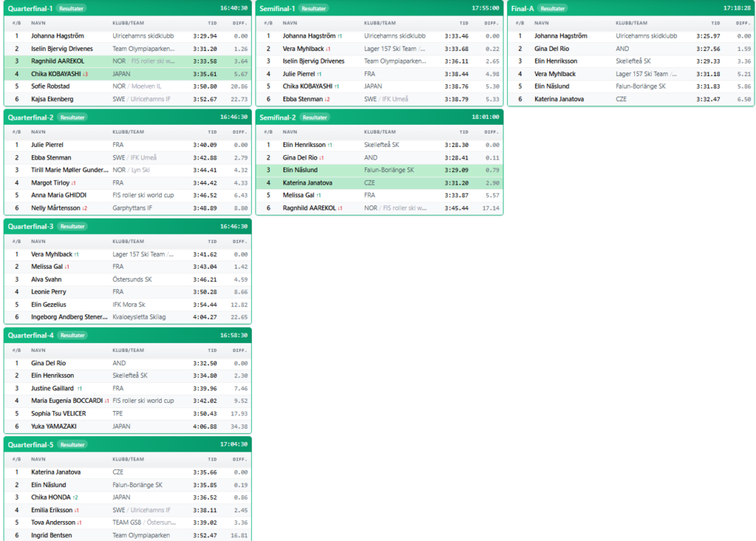Image resolution: width=756 pixels, height=541 pixels.
Task: Select Anna Maria GHIDDI row
Action: click(128, 196)
